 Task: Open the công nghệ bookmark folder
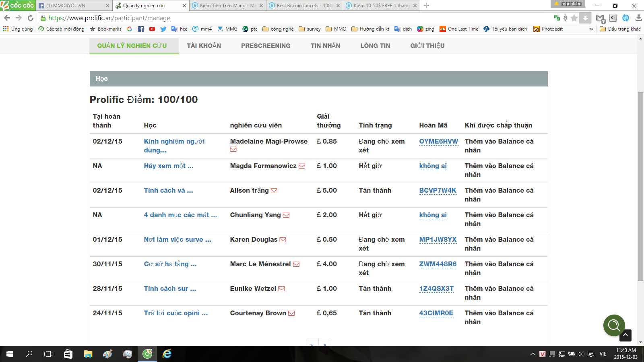point(278,29)
